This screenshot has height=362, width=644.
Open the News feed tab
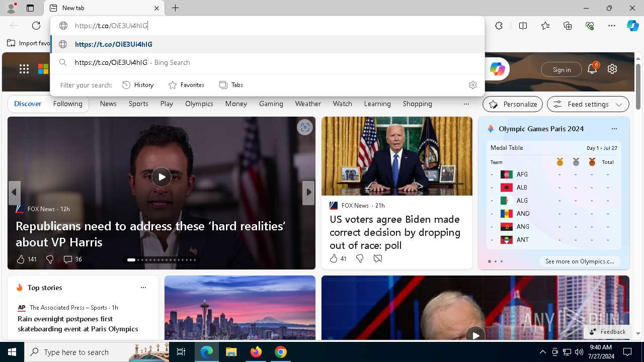[108, 104]
